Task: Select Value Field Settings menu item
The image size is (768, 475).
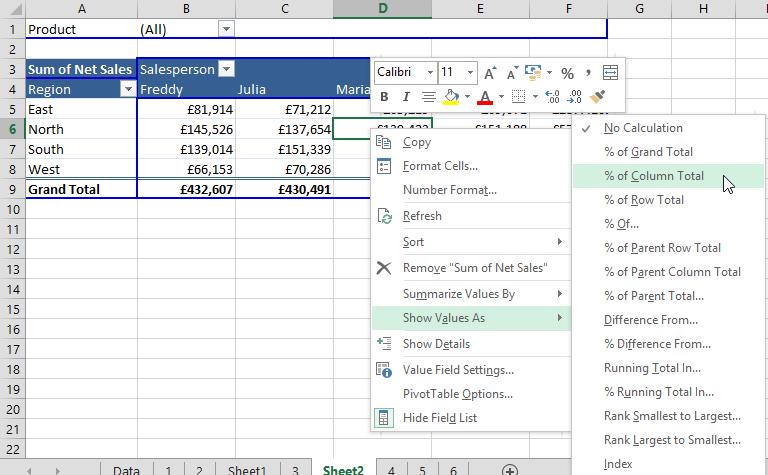Action: (458, 370)
